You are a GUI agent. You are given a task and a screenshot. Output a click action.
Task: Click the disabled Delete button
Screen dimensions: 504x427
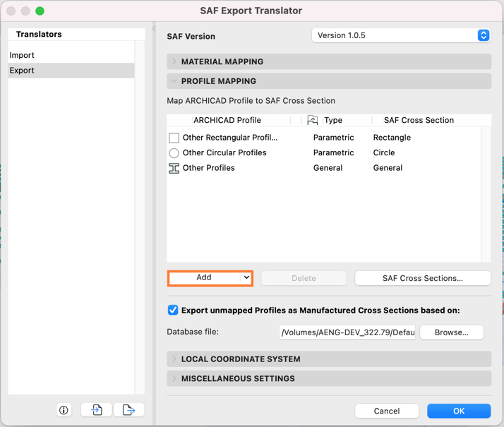pyautogui.click(x=304, y=278)
